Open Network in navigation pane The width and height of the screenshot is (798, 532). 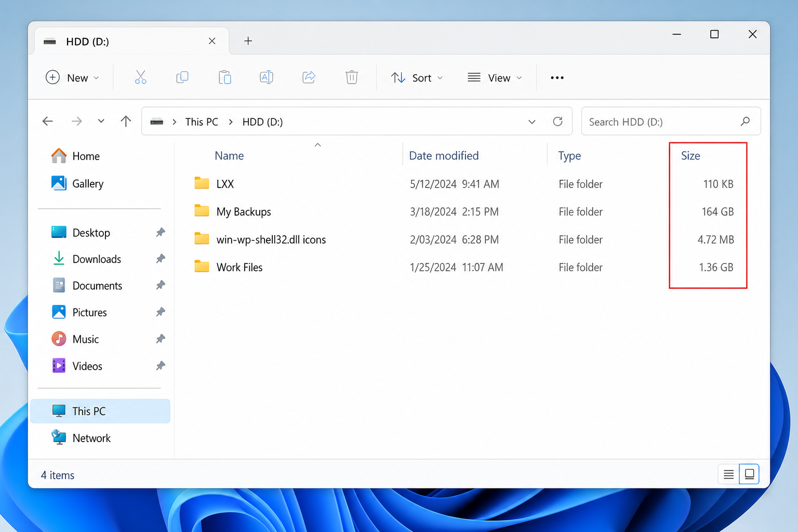[81, 438]
